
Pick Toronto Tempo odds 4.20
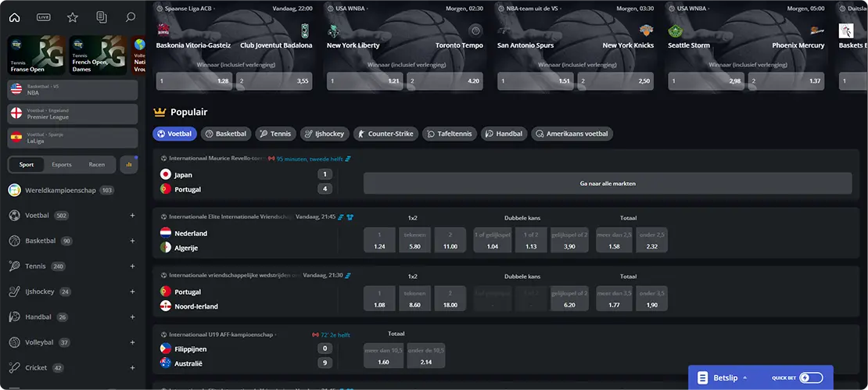click(x=445, y=81)
